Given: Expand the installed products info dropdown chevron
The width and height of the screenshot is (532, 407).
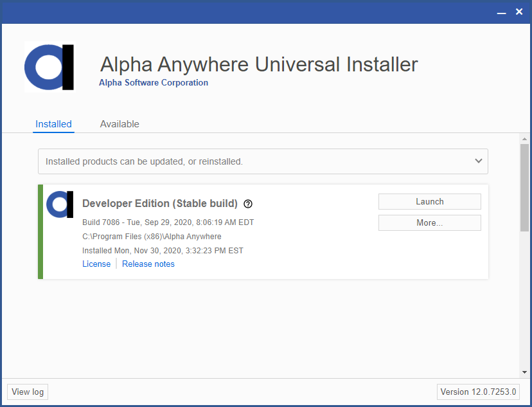Looking at the screenshot, I should (x=479, y=161).
